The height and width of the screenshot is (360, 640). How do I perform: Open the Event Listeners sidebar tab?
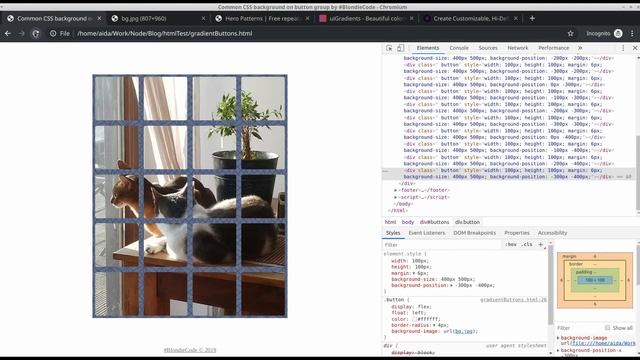pyautogui.click(x=427, y=233)
